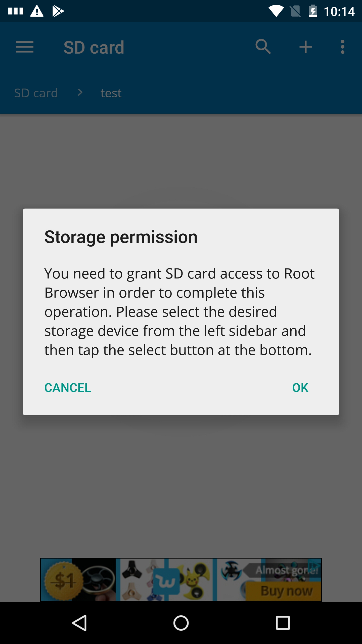Tap the Buy now ad button
The height and width of the screenshot is (644, 362).
pos(286,591)
